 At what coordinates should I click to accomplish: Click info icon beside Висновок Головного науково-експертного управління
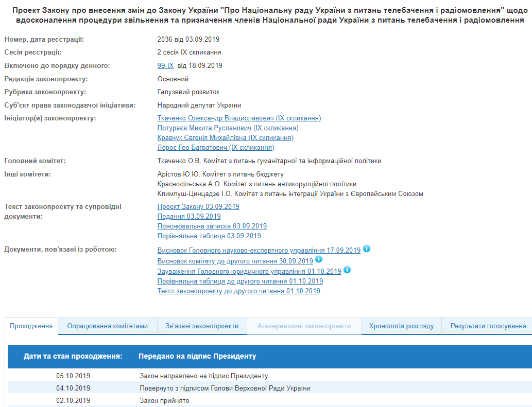[x=367, y=249]
